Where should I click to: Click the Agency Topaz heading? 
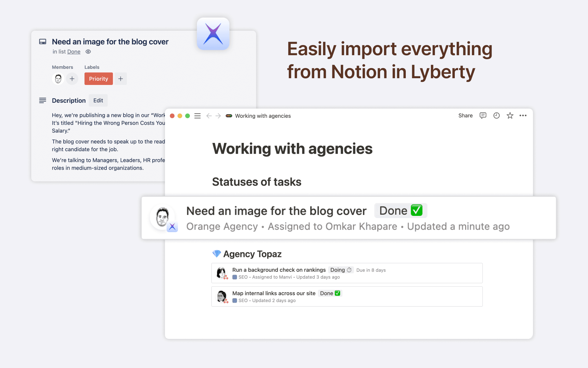coord(252,254)
